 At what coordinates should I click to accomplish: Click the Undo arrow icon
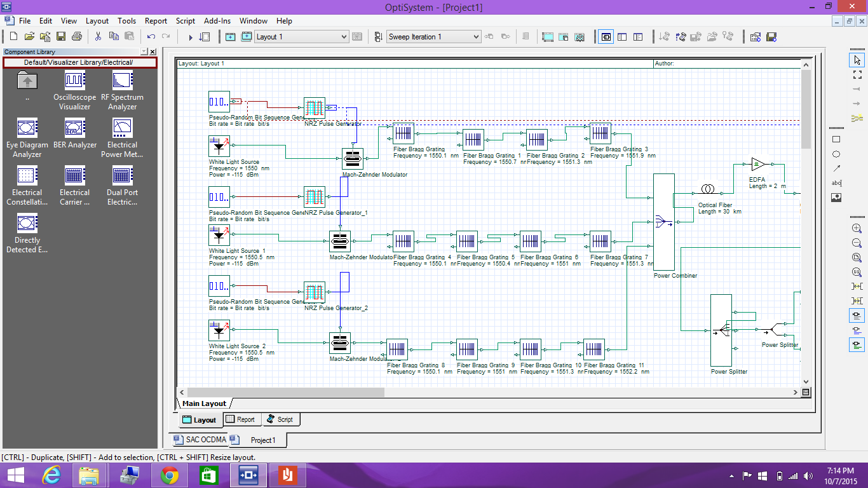tap(151, 37)
